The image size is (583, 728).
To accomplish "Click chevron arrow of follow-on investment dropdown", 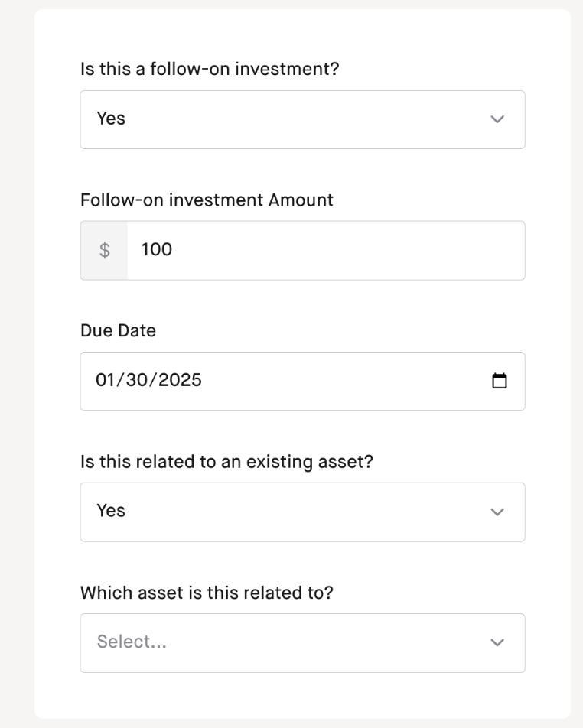I will [497, 119].
